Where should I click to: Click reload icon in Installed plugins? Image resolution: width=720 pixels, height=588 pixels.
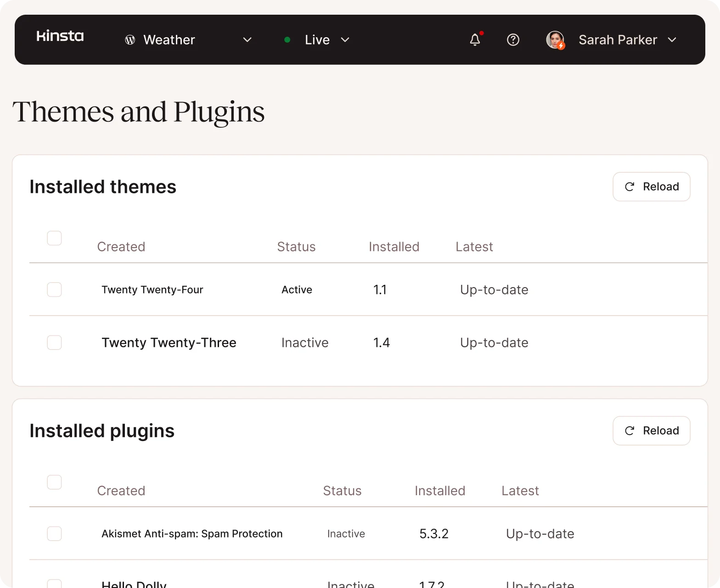point(630,430)
